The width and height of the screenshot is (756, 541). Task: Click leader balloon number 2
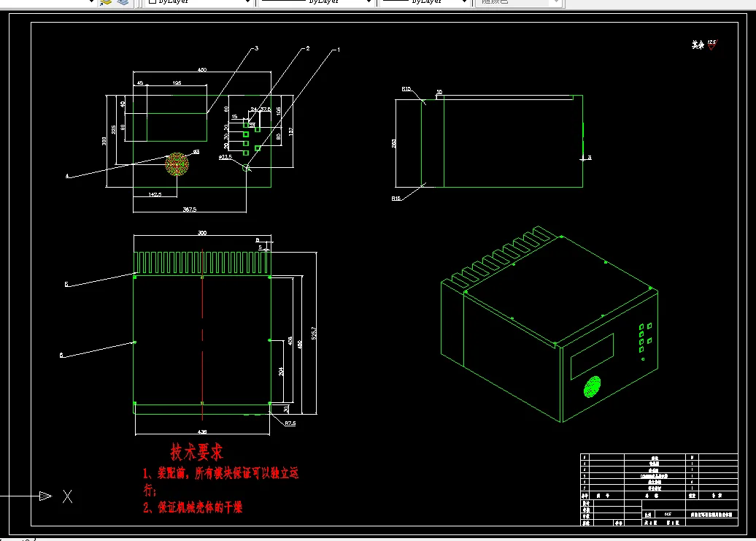[308, 48]
